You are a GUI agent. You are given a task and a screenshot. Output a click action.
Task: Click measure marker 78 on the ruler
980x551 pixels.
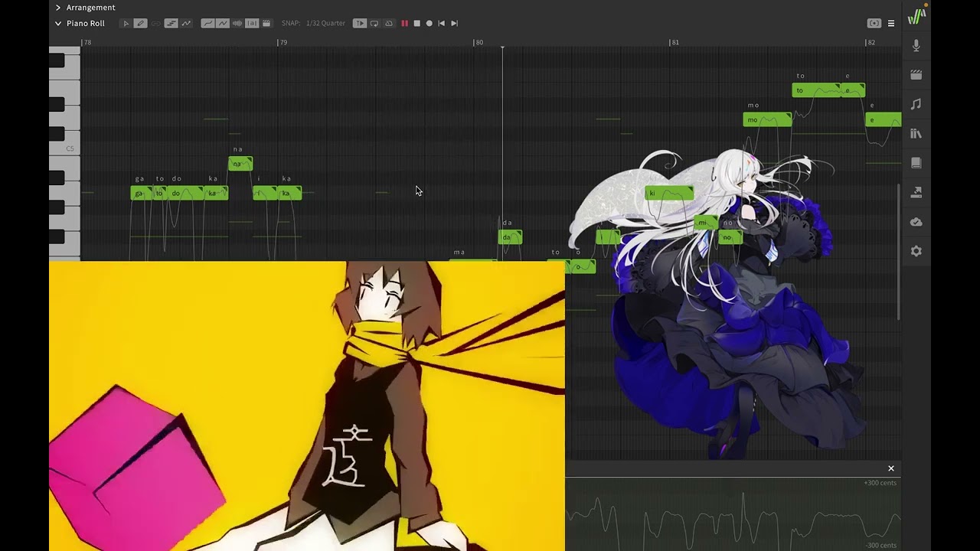click(x=87, y=42)
